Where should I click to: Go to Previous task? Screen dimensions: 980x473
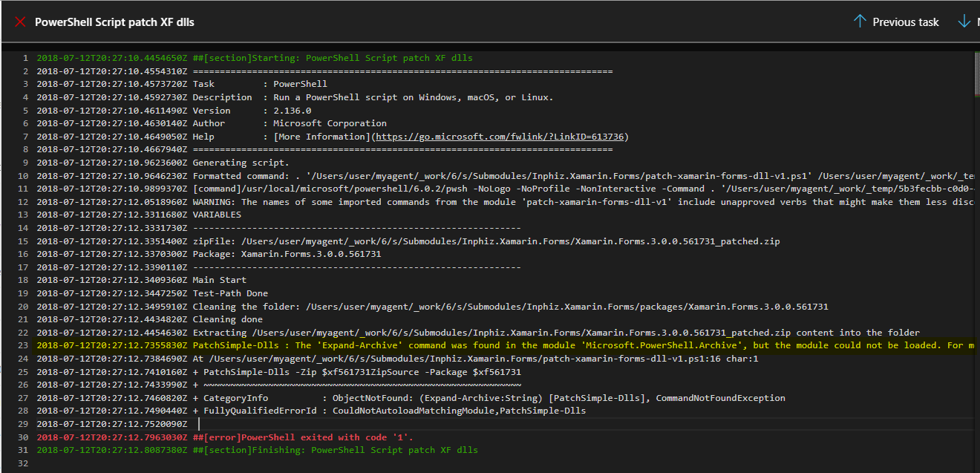905,22
